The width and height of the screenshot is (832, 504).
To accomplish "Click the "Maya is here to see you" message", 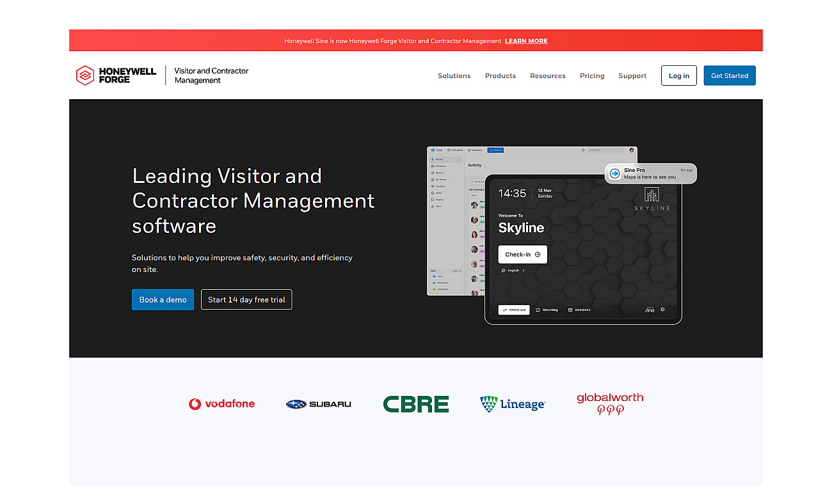I will [650, 177].
